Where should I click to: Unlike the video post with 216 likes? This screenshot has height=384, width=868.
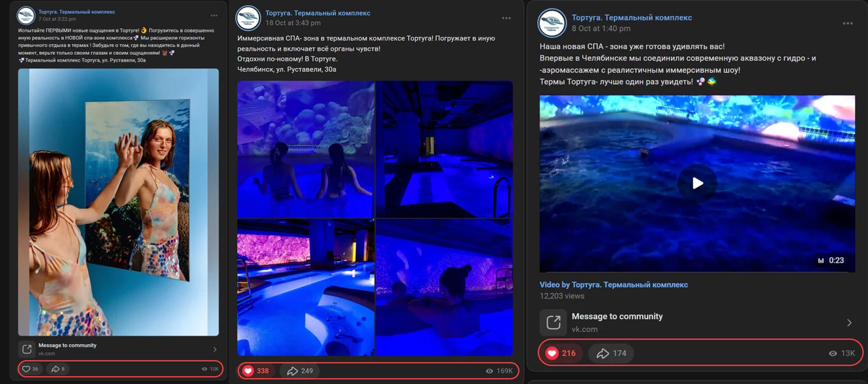click(x=561, y=354)
